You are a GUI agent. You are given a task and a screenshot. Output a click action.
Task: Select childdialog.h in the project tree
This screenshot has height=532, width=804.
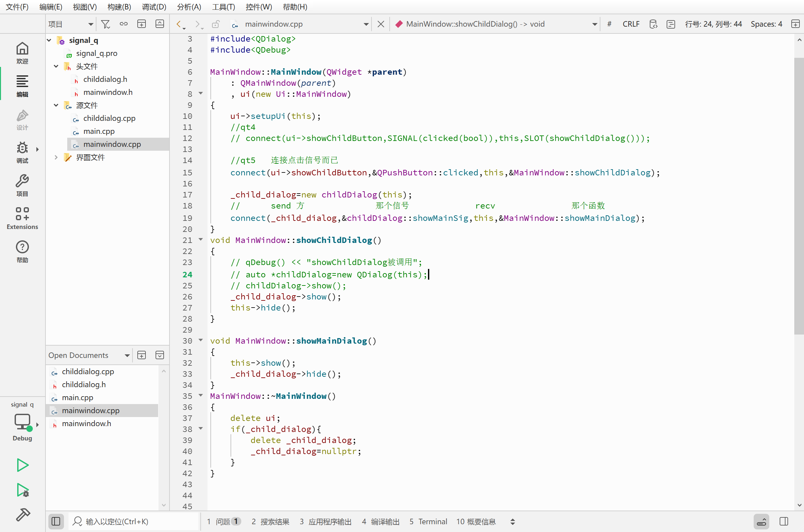[x=105, y=79]
